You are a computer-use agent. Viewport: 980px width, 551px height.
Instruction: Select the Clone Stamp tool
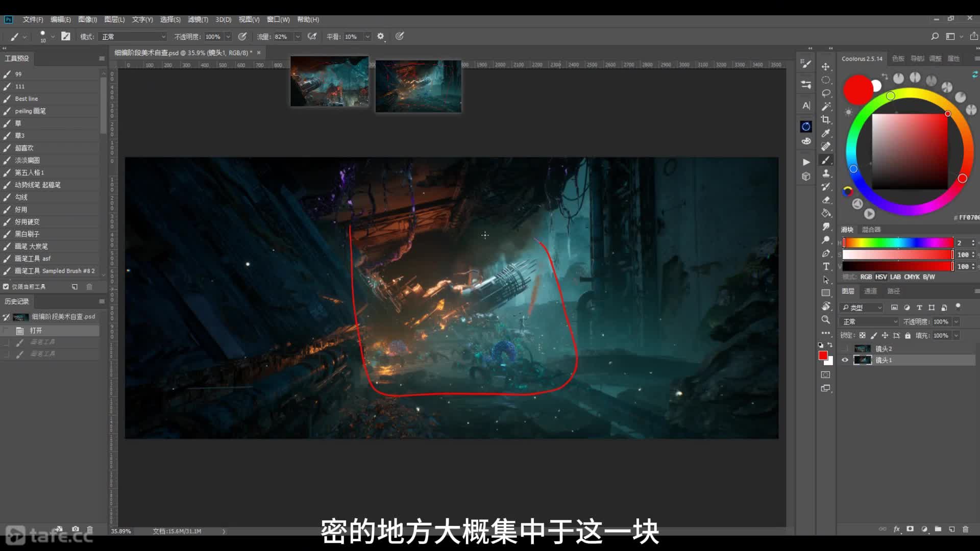tap(825, 173)
